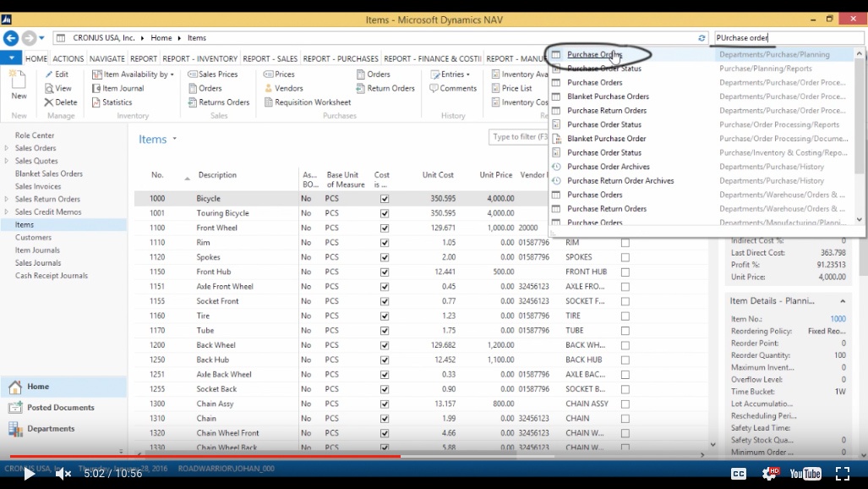Unmute the video speaker icon
868x489 pixels.
pos(63,474)
